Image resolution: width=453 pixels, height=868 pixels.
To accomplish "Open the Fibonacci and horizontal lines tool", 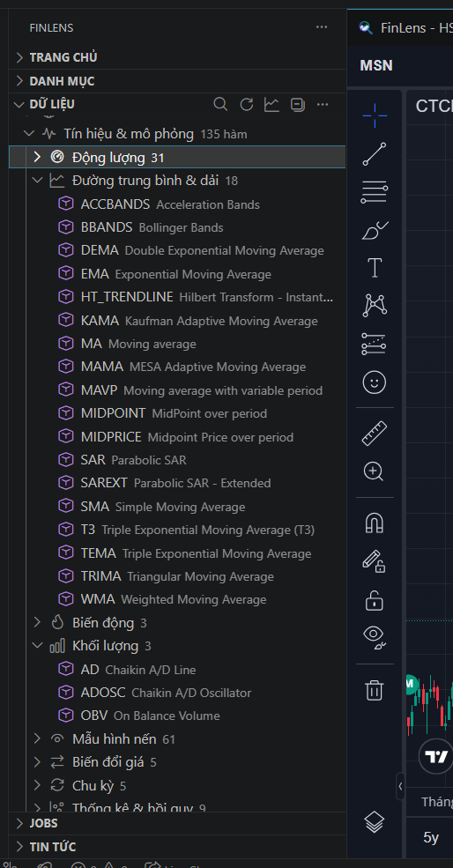I will pyautogui.click(x=375, y=192).
